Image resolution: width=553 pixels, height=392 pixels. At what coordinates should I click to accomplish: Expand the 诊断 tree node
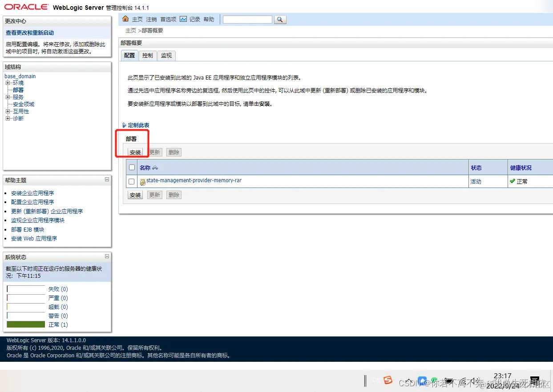8,119
